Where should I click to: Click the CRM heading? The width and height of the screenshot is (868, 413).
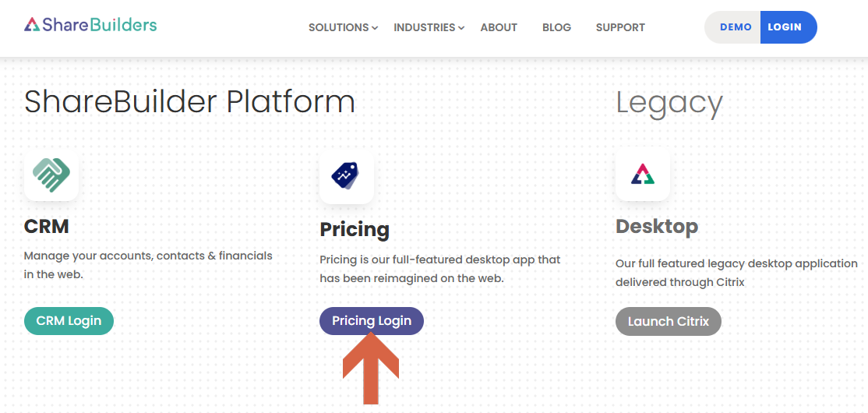47,226
